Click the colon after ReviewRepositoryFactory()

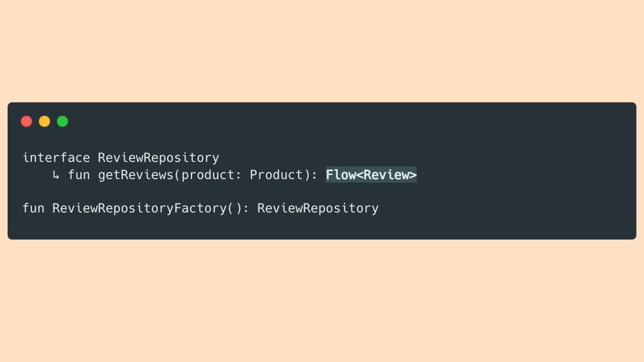[246, 208]
